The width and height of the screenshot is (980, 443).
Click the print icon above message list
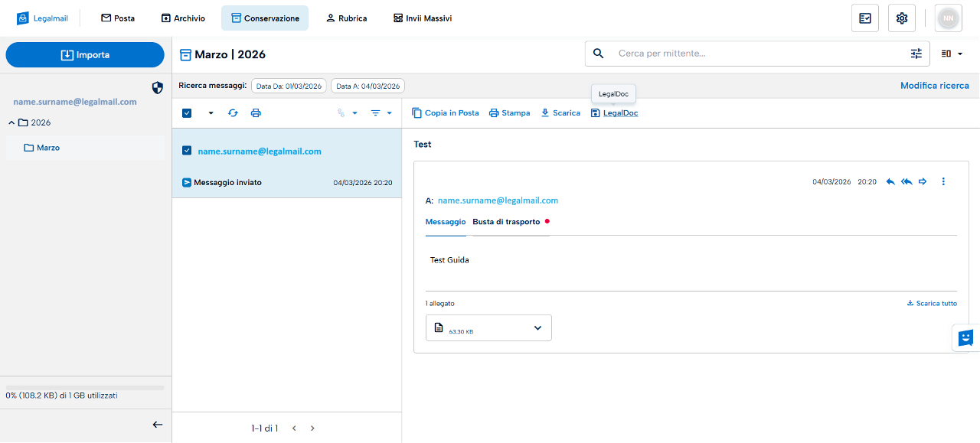[256, 113]
